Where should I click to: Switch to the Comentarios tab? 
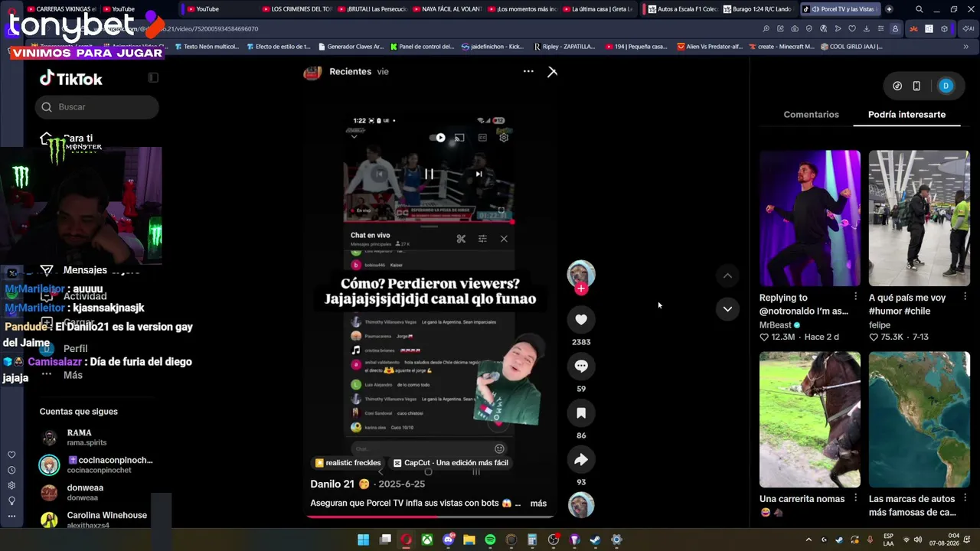click(811, 115)
